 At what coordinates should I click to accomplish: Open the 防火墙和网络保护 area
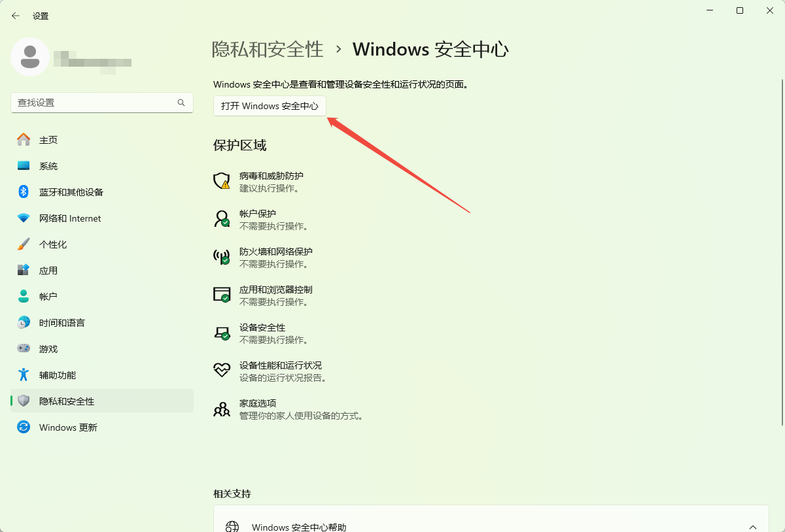pyautogui.click(x=263, y=258)
